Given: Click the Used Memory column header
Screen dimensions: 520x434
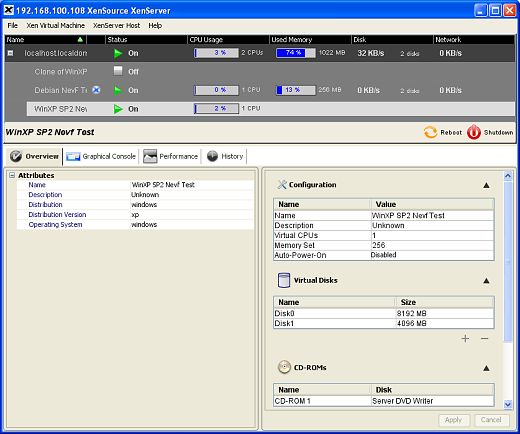Looking at the screenshot, I should 310,39.
